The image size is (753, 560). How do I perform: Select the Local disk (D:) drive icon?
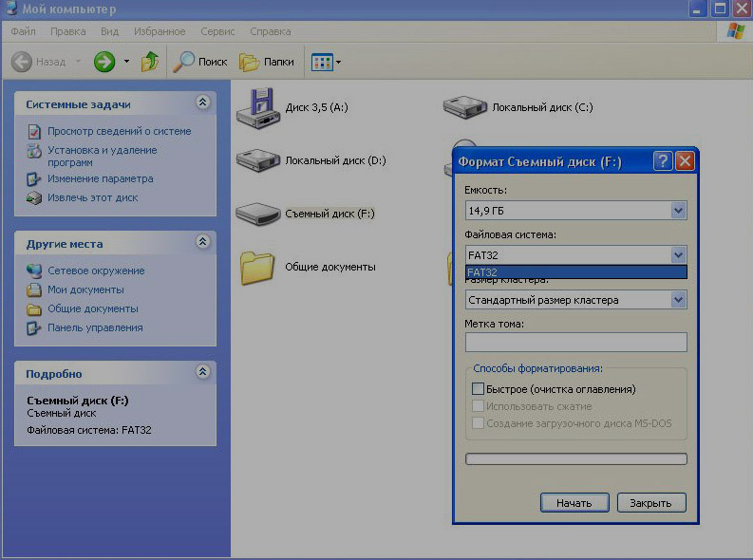point(254,160)
